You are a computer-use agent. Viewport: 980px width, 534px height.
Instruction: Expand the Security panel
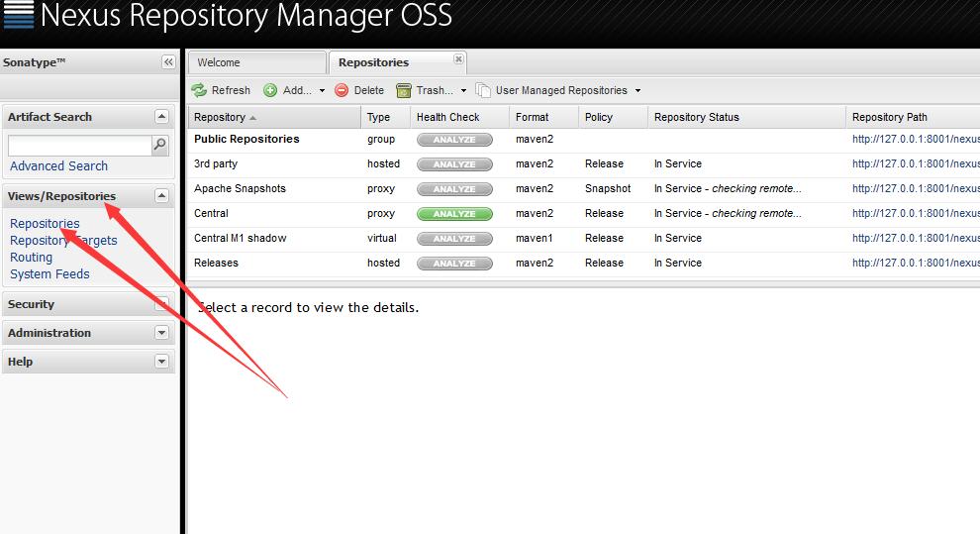click(161, 304)
